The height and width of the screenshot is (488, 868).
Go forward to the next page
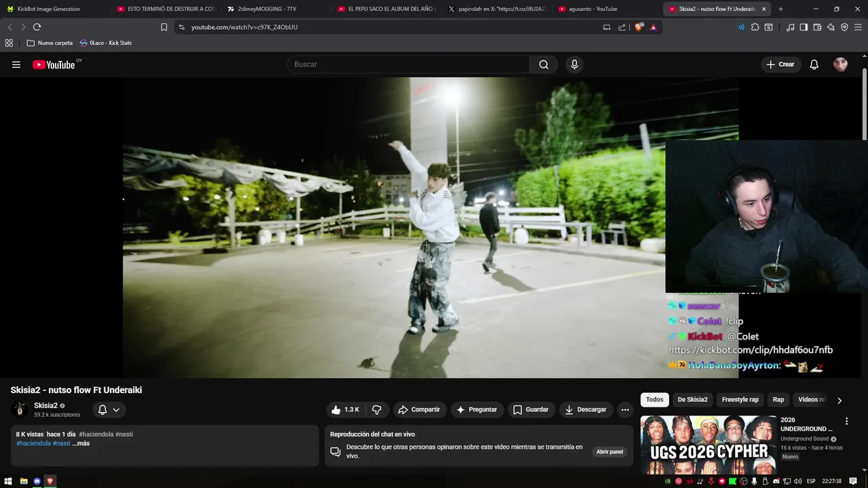click(x=23, y=27)
